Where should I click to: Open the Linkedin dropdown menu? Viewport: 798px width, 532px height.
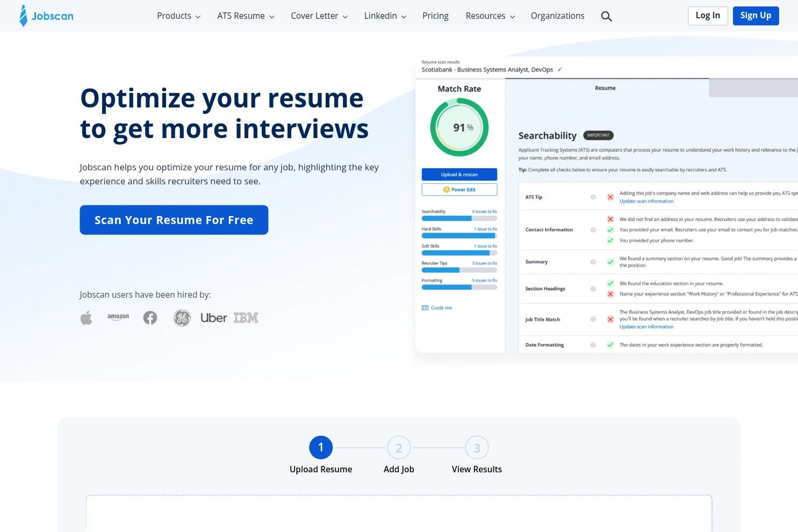pos(385,16)
